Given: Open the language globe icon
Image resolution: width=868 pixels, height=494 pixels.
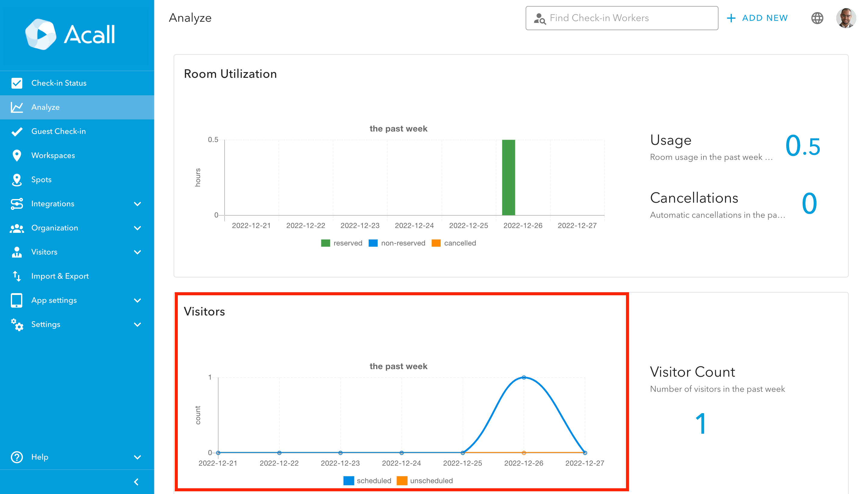Looking at the screenshot, I should point(817,18).
